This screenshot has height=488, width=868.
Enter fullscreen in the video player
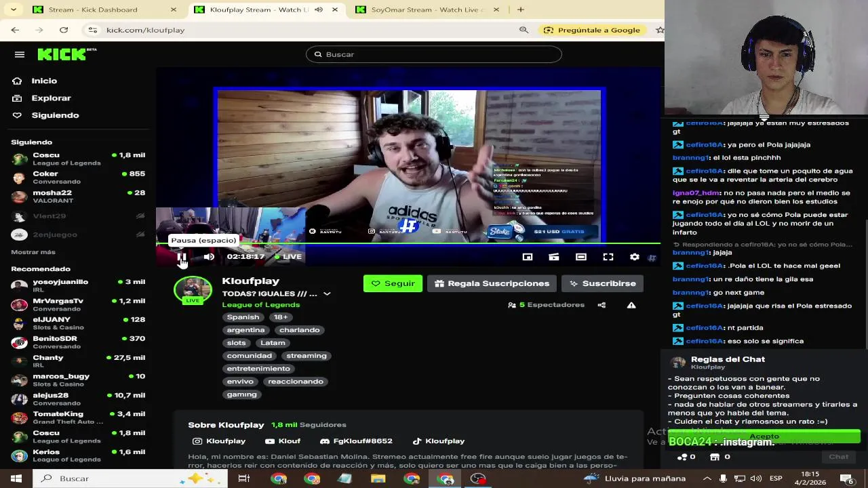coord(608,257)
